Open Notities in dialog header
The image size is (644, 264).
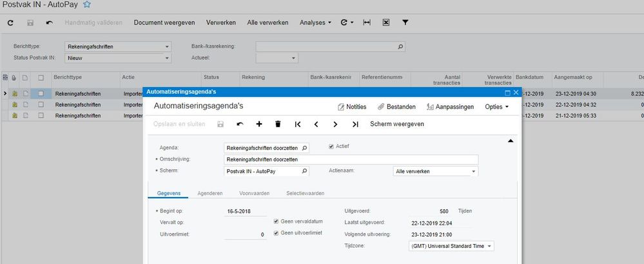[x=352, y=107]
